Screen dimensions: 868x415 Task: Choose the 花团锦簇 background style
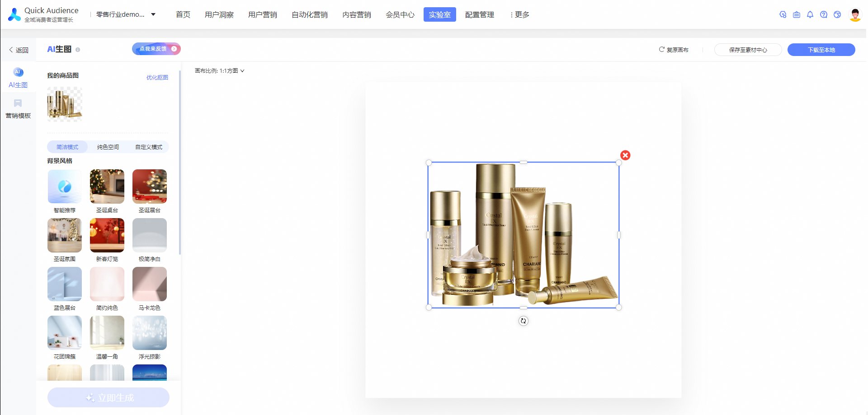[x=65, y=333]
